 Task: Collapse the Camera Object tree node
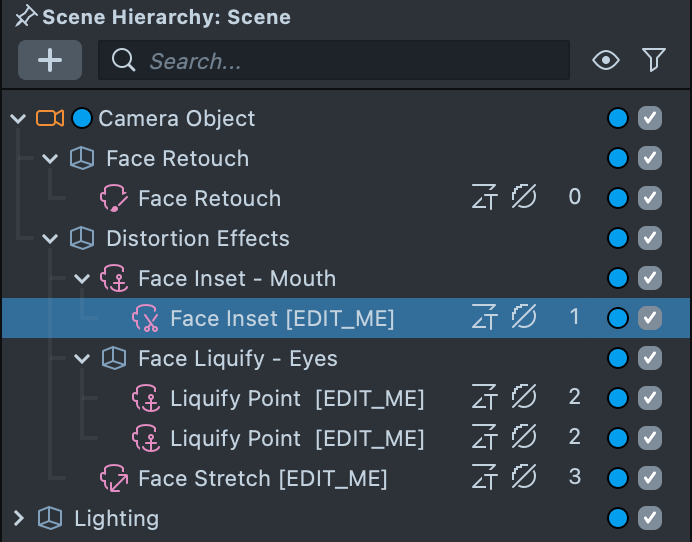click(17, 119)
